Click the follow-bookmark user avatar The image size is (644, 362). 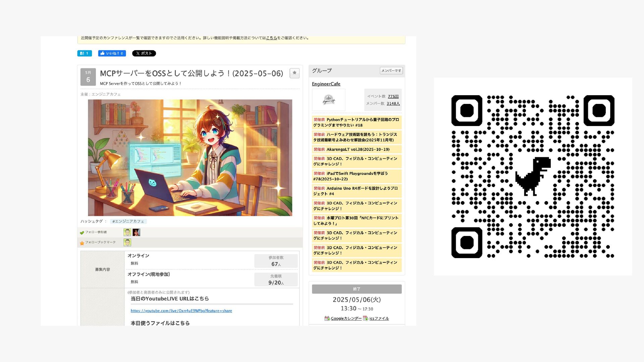[x=127, y=242]
